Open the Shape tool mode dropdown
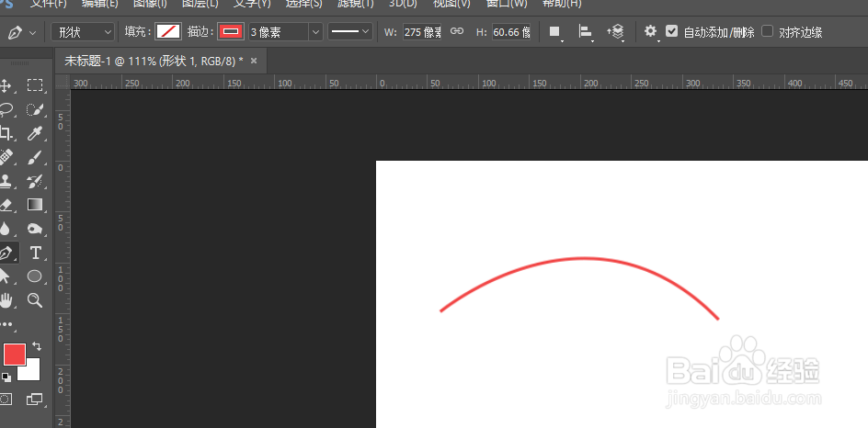This screenshot has width=868, height=428. 83,32
